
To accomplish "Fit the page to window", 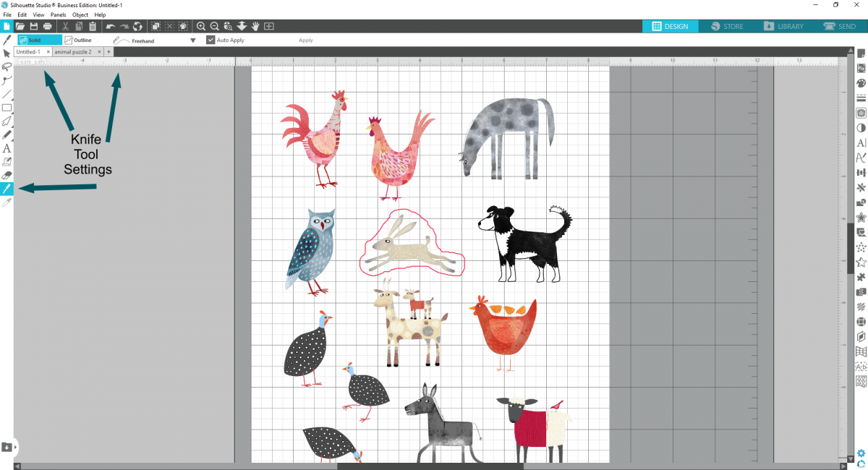I will [269, 26].
